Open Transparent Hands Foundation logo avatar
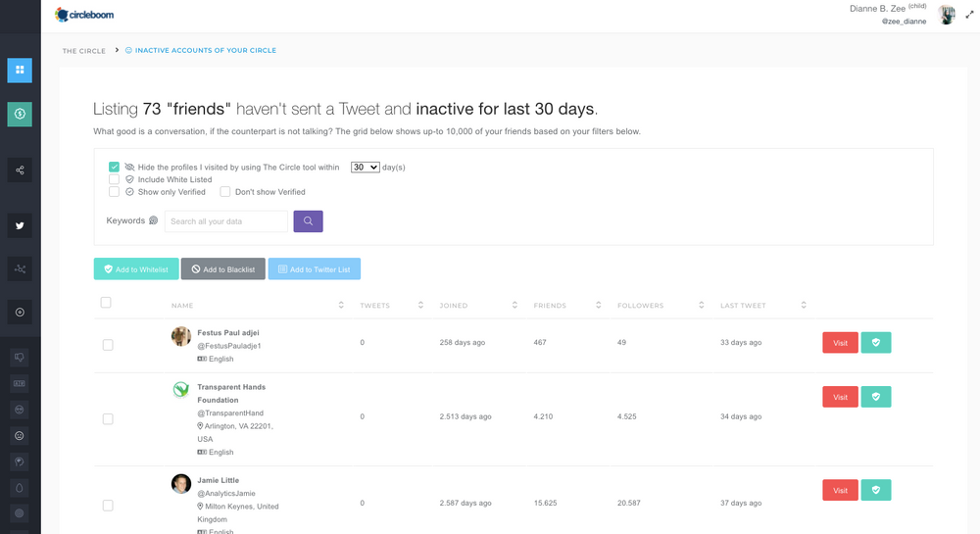 [x=181, y=390]
